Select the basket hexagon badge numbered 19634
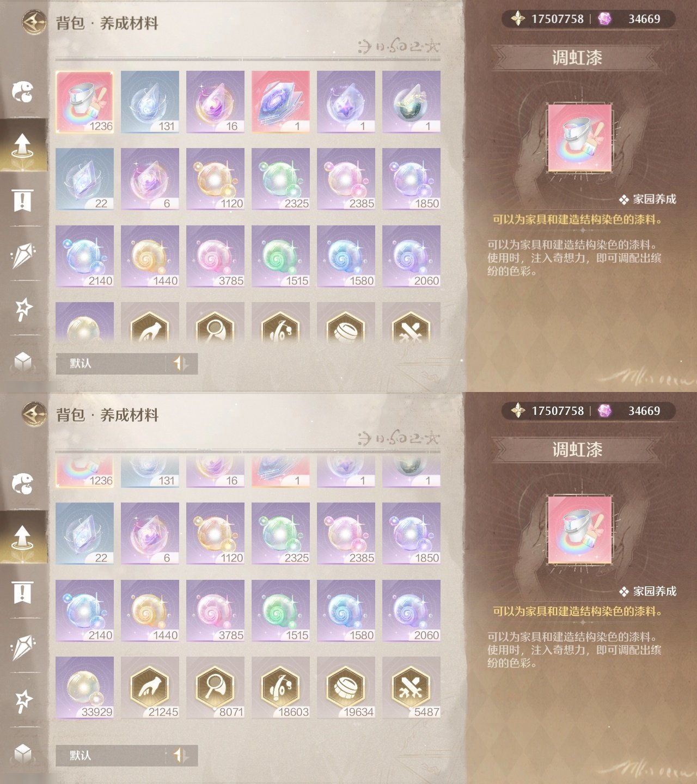 [x=346, y=688]
